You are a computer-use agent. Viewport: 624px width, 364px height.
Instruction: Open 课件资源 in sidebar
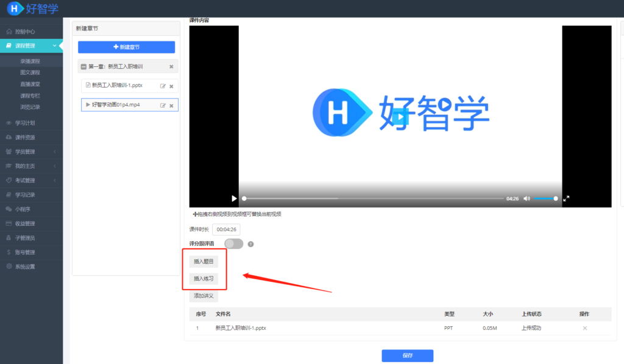click(24, 137)
